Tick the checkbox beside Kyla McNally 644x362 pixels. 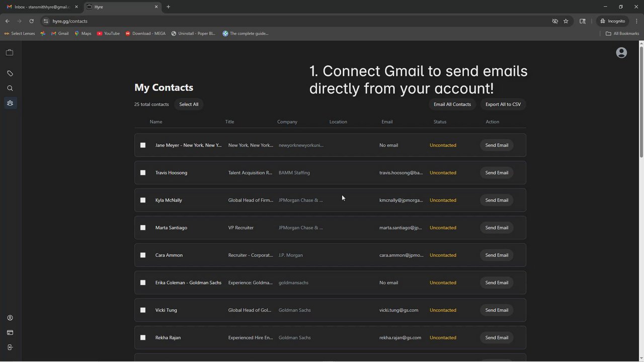tap(143, 200)
